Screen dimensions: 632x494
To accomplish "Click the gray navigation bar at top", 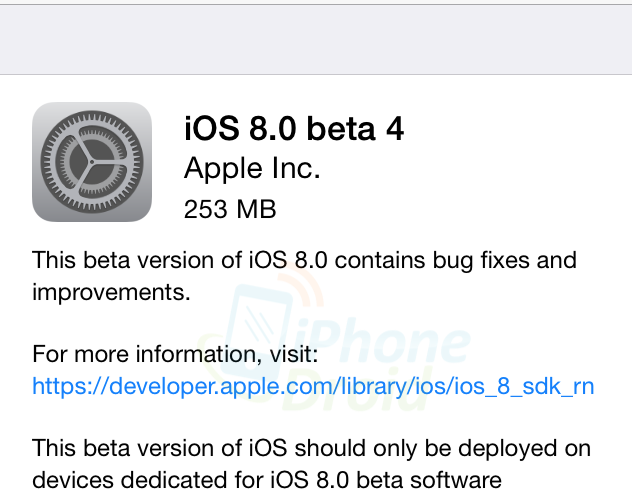I will point(316,38).
